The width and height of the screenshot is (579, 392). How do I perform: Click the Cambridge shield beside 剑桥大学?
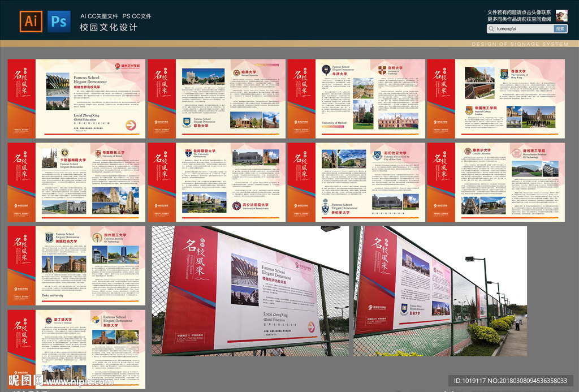pyautogui.click(x=382, y=70)
